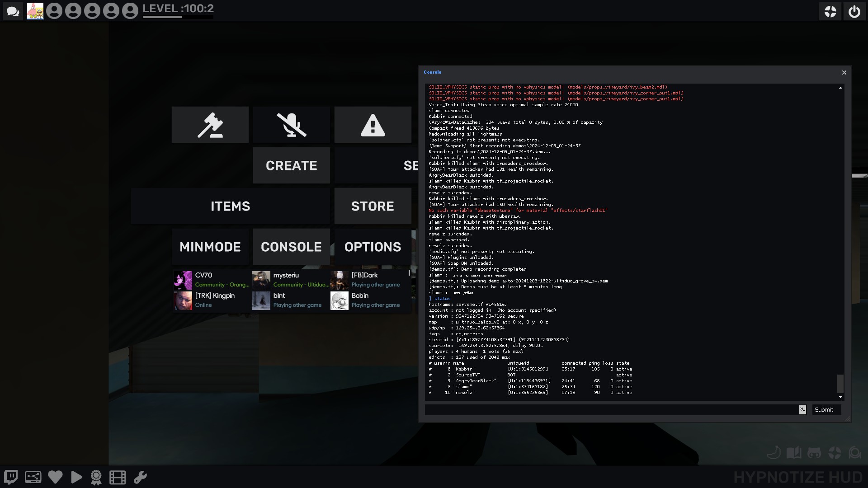Click the wrench tools icon
Image resolution: width=868 pixels, height=488 pixels.
tap(140, 477)
